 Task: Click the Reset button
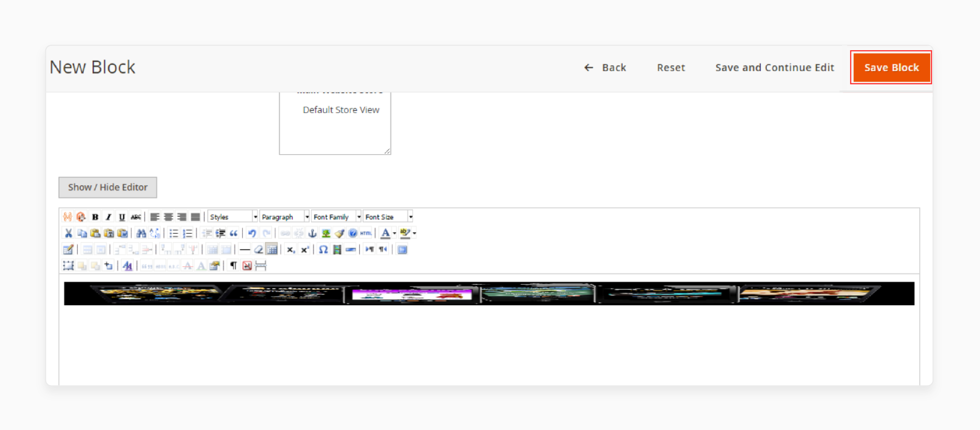click(671, 68)
